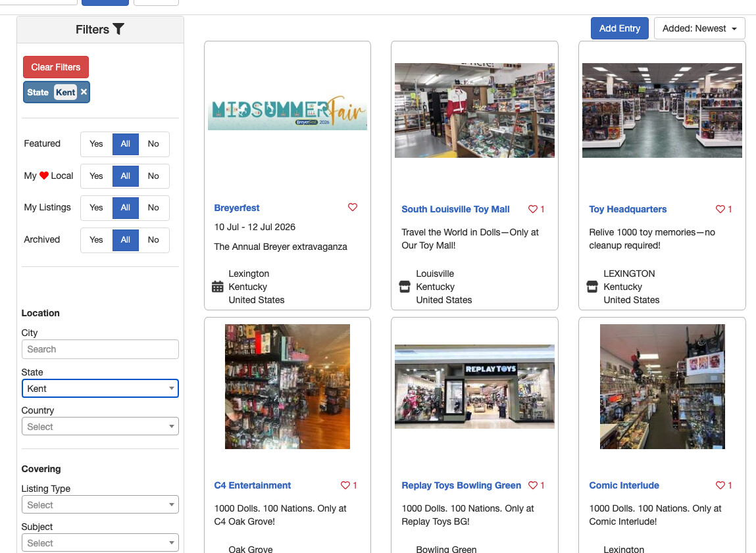Click the City search input field
The height and width of the screenshot is (553, 756).
(x=100, y=349)
